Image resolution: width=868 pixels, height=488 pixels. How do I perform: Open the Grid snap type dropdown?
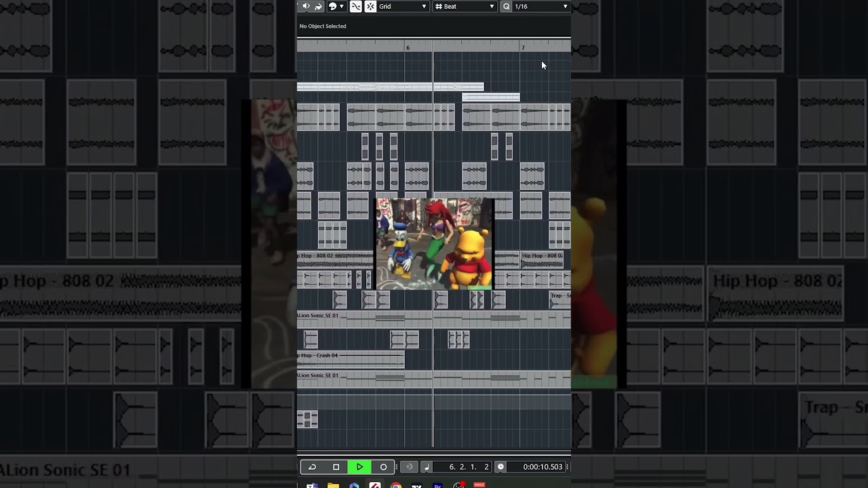tap(403, 6)
